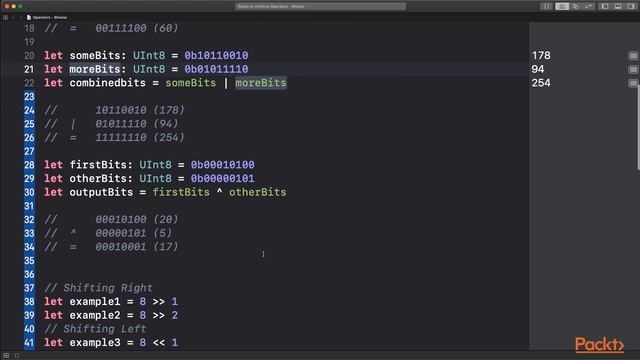Image resolution: width=640 pixels, height=360 pixels.
Task: Click the comment 00010001 (17) on line 34
Action: point(137,247)
